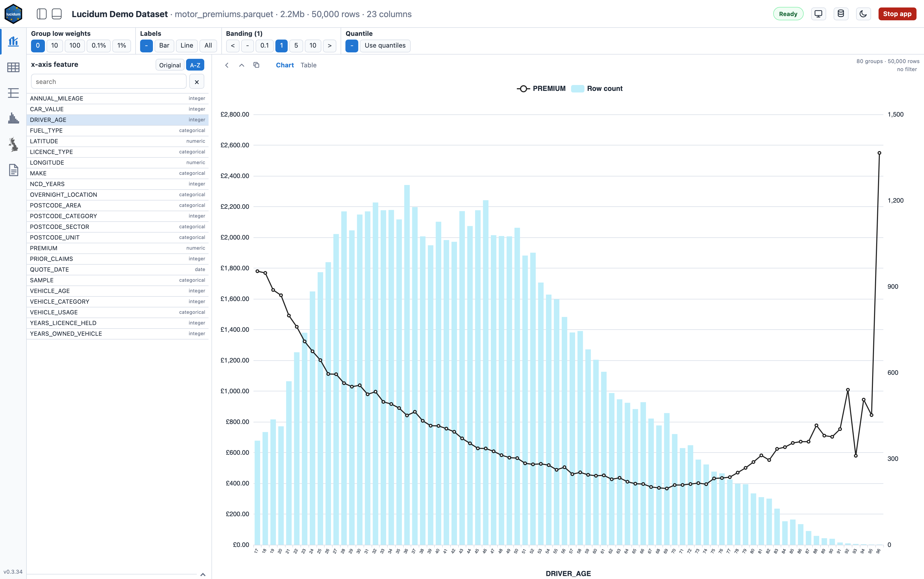Select YEARS_OWNED_VEHICLE feature
Screen dimensions: 924x579
(x=118, y=334)
